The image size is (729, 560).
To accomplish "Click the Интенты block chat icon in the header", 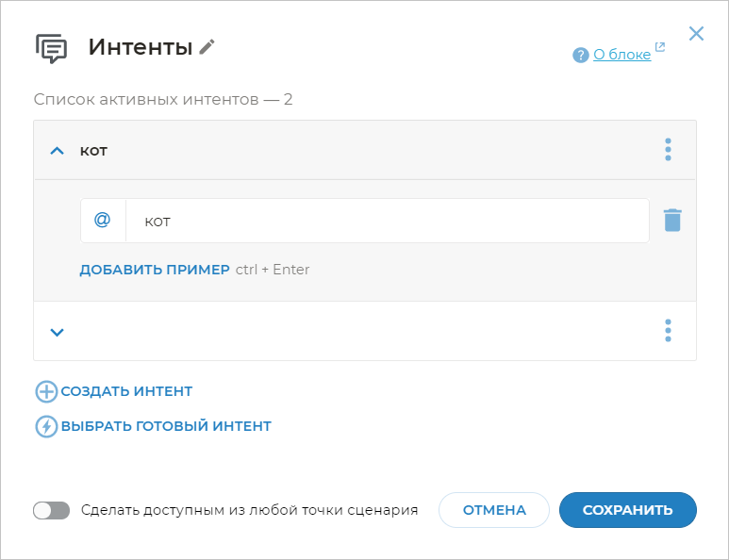I will tap(51, 48).
